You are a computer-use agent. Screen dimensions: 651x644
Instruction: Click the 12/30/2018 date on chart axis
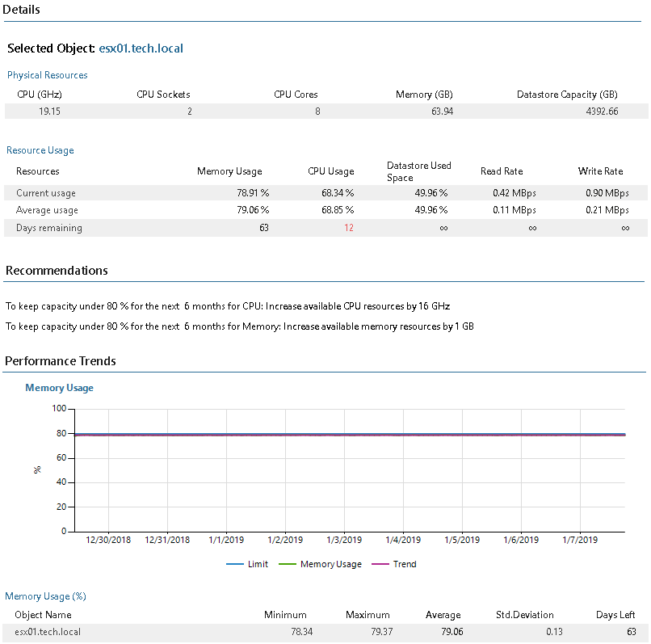[108, 540]
